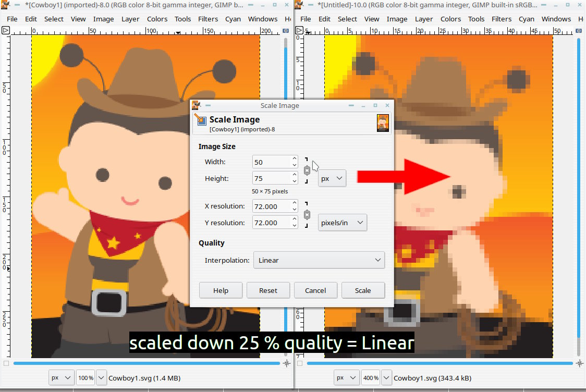Click 'Cowboy1.svg (1.4 MB)' status text
586x392 pixels.
144,378
